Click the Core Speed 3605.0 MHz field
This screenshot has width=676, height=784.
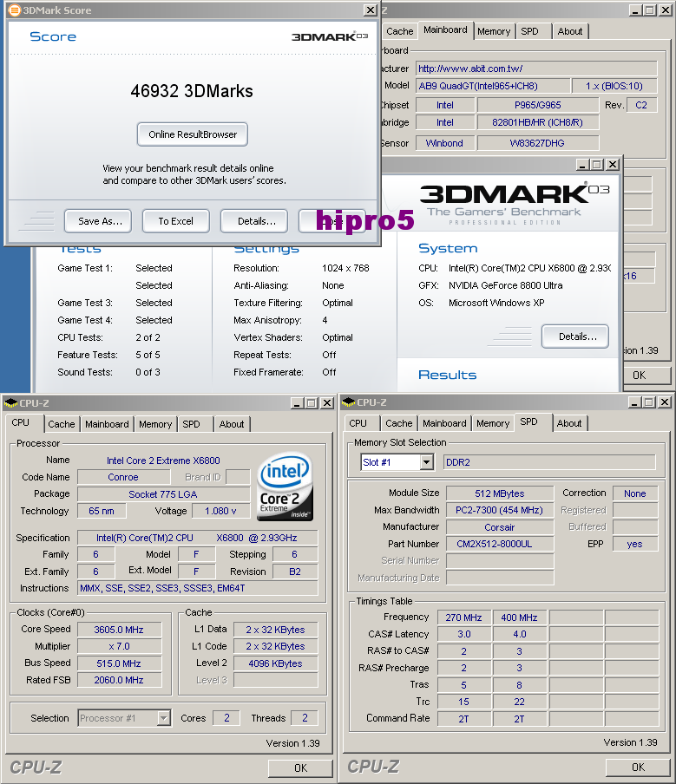(x=119, y=630)
